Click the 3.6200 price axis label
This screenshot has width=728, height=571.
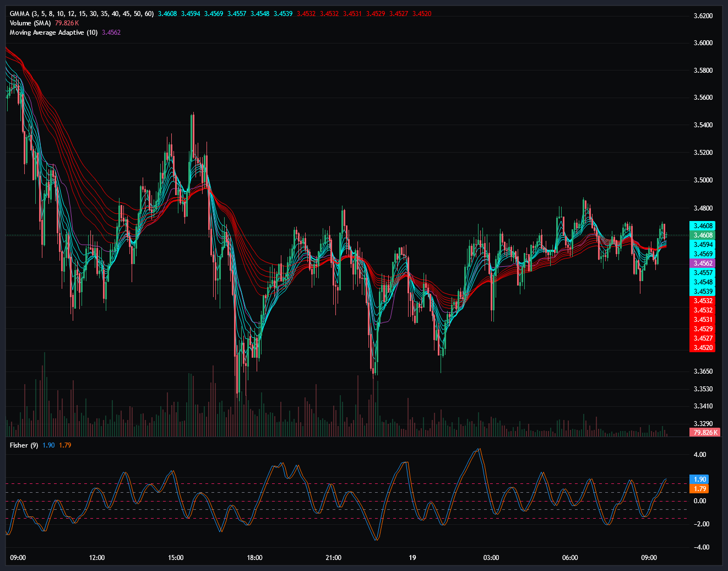click(703, 15)
